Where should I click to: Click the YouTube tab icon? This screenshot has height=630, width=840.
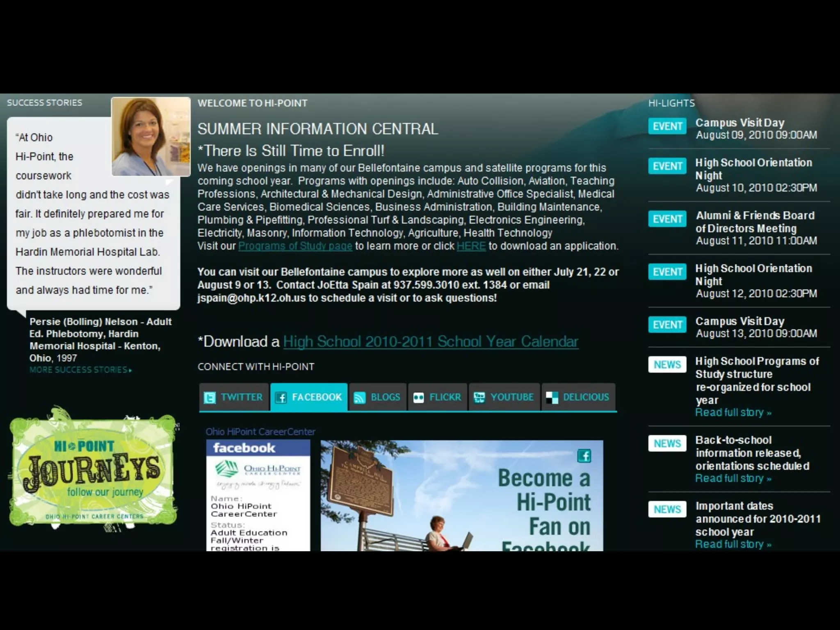(479, 397)
